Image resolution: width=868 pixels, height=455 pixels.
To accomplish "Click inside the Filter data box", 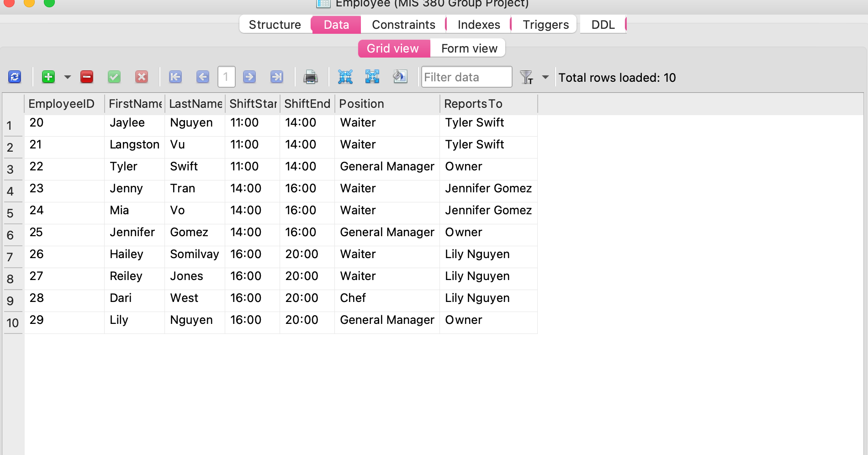I will (x=466, y=77).
